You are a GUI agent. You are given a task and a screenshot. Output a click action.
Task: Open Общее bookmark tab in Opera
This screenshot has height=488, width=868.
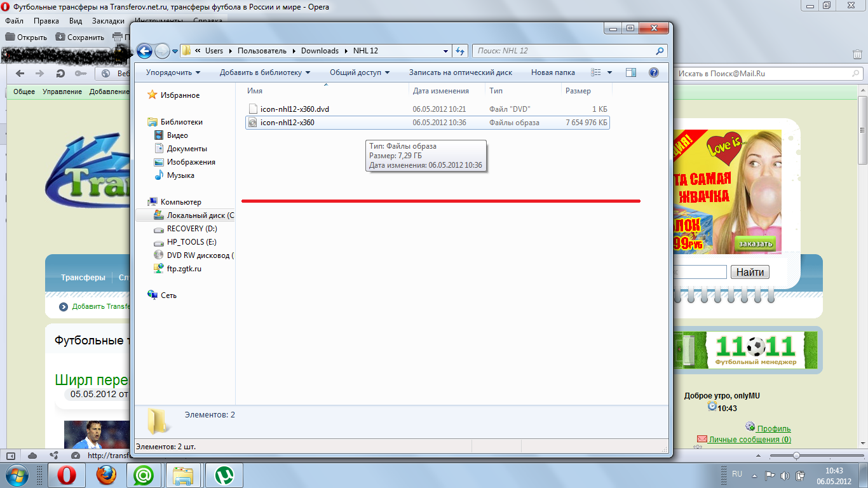(x=24, y=91)
